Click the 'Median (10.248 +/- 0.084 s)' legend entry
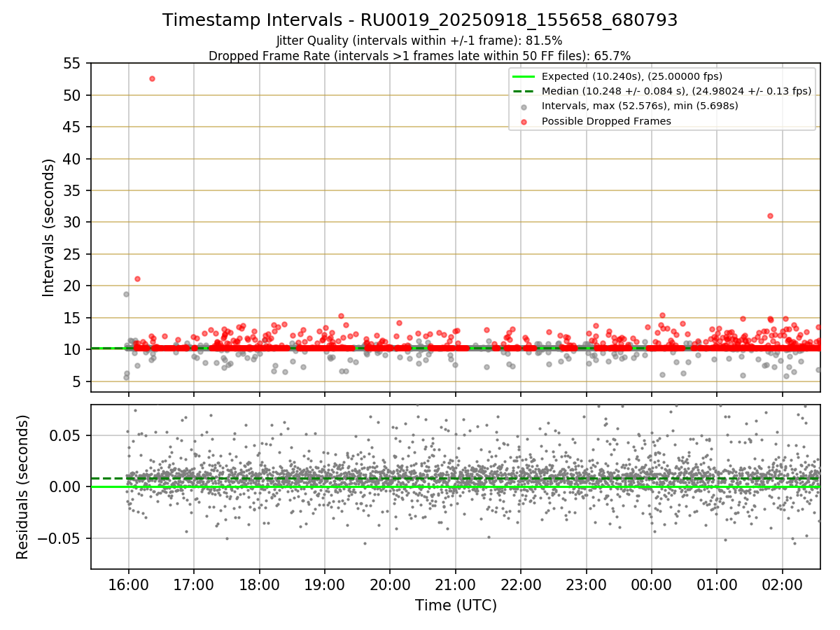This screenshot has width=840, height=630. coord(676,91)
